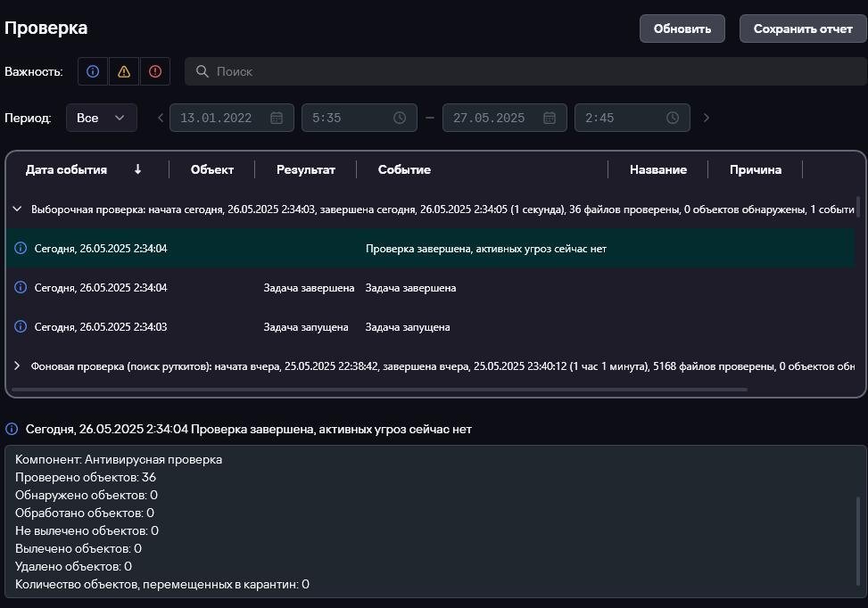The width and height of the screenshot is (868, 608).
Task: Select Обработано объектов: 0 line
Action: click(85, 513)
